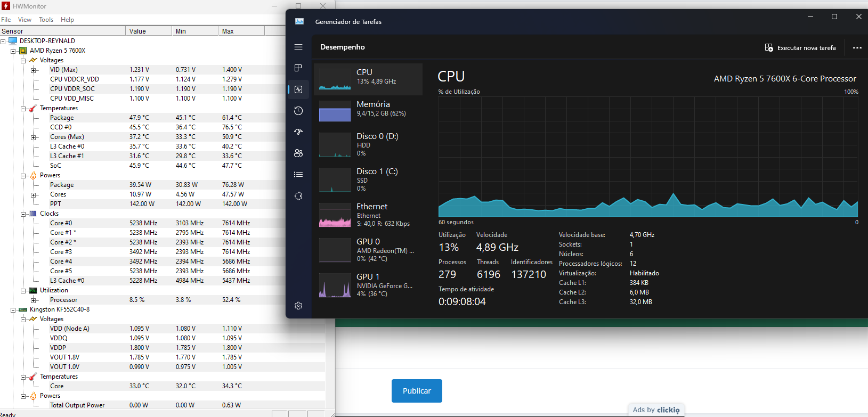Click Ads by clickio link
The height and width of the screenshot is (417, 868).
tap(656, 410)
